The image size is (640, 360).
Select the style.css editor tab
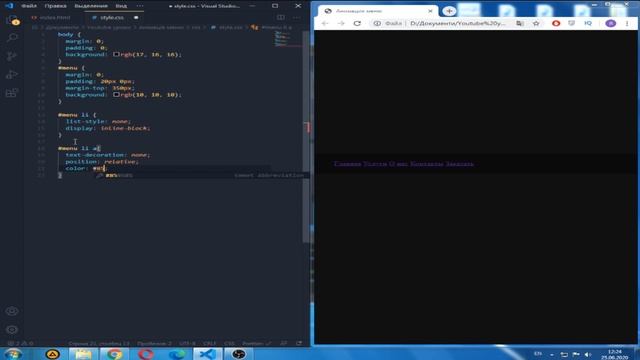[x=111, y=18]
